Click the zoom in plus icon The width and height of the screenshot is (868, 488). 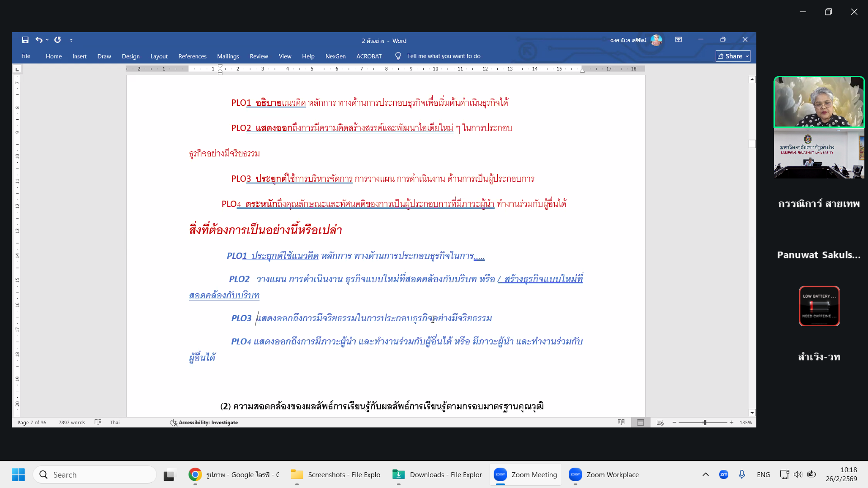click(731, 422)
